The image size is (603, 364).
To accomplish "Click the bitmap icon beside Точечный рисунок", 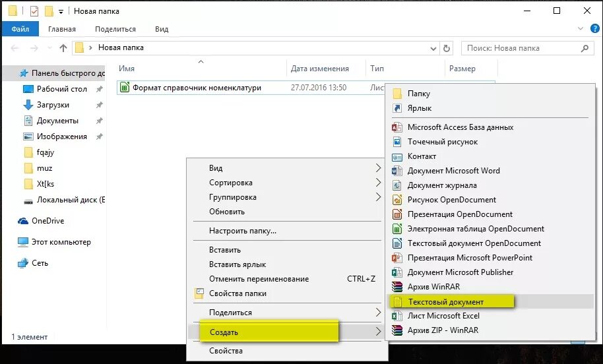I will (397, 142).
